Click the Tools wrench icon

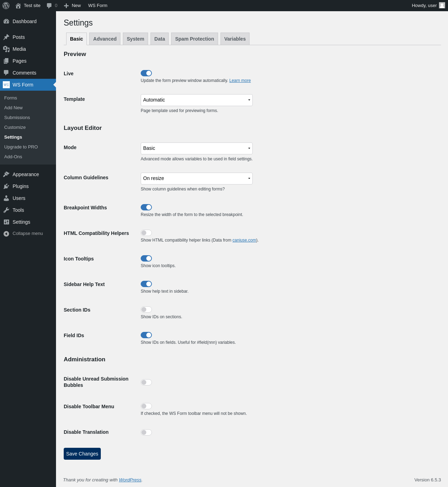(6, 210)
